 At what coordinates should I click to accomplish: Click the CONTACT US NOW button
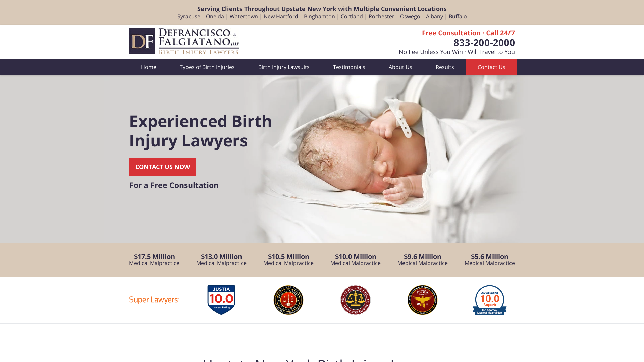pos(162,167)
